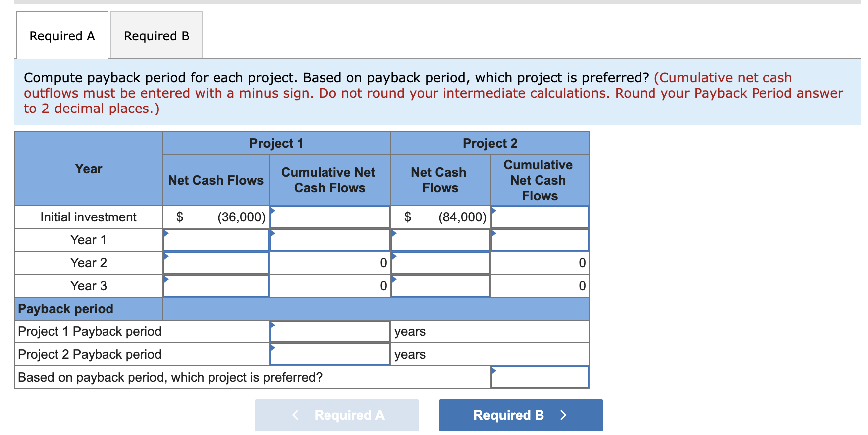Click the Project 1 Payback period label

[90, 331]
